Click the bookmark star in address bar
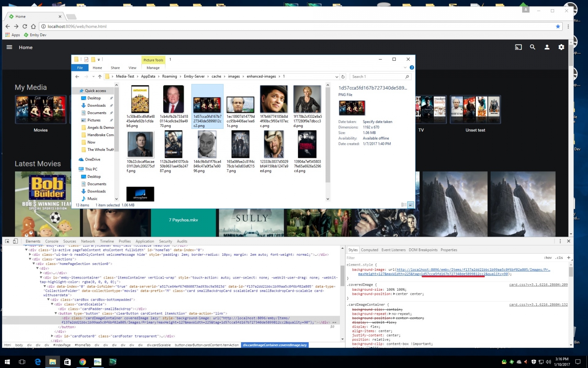 click(558, 26)
